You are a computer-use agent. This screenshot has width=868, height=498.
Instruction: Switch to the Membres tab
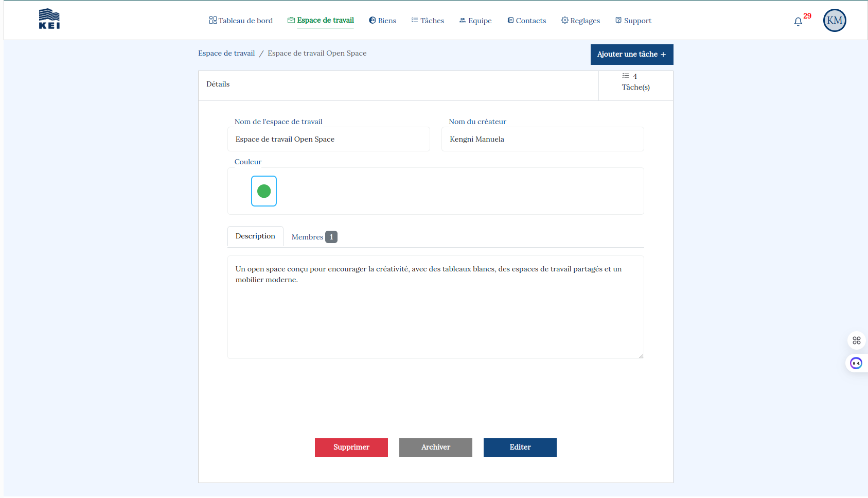[314, 237]
